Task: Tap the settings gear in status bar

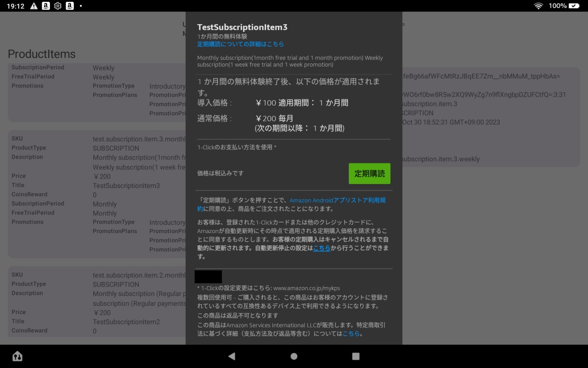Action: (x=58, y=6)
